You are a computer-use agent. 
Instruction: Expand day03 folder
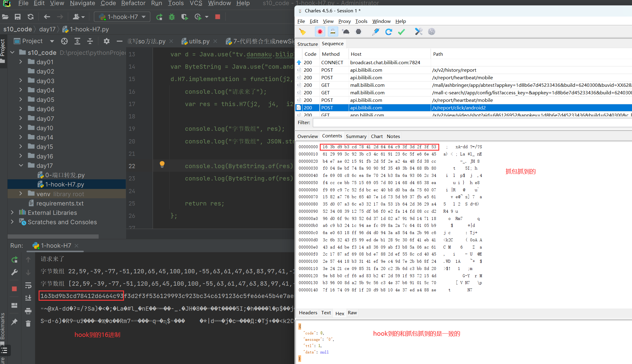pos(21,81)
